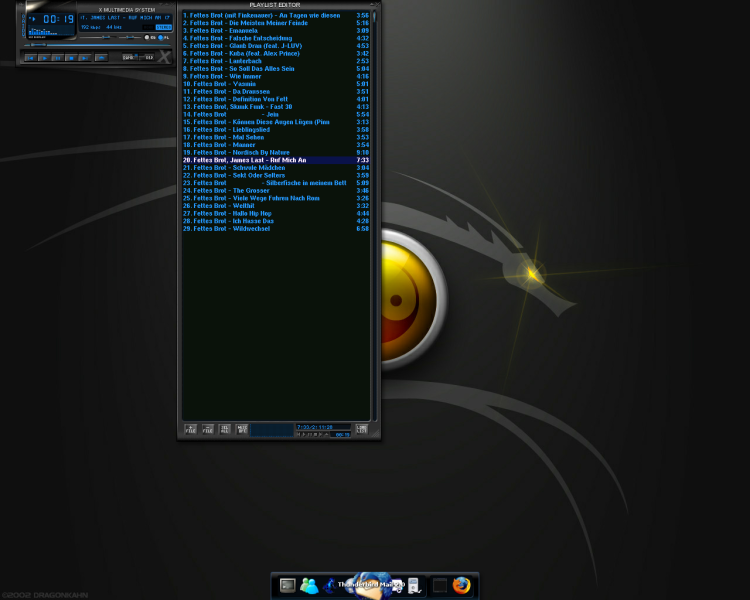Open a file with the Eject button
The image size is (750, 600).
[x=101, y=58]
